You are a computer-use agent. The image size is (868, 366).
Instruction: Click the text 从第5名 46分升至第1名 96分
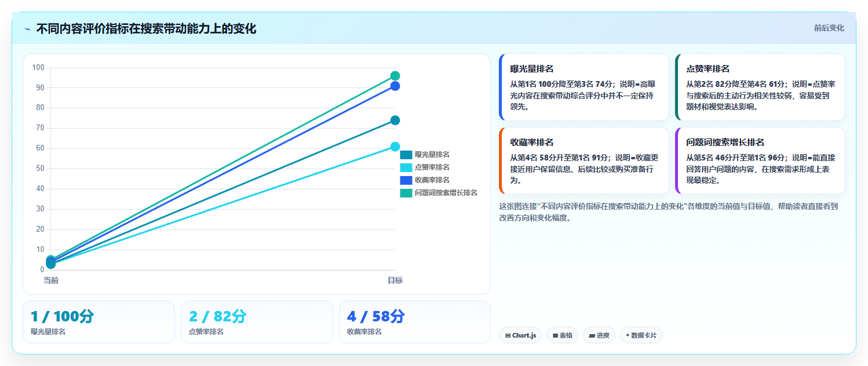pyautogui.click(x=736, y=158)
